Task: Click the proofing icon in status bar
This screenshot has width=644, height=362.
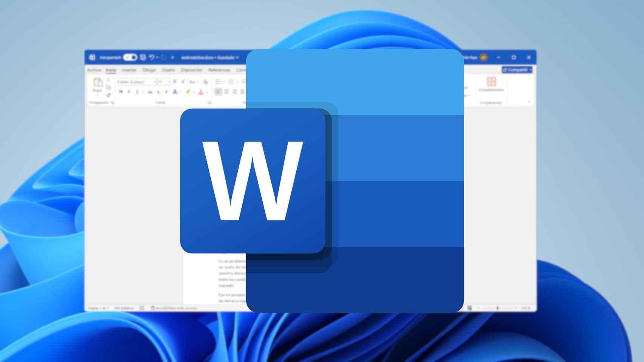Action: point(142,308)
